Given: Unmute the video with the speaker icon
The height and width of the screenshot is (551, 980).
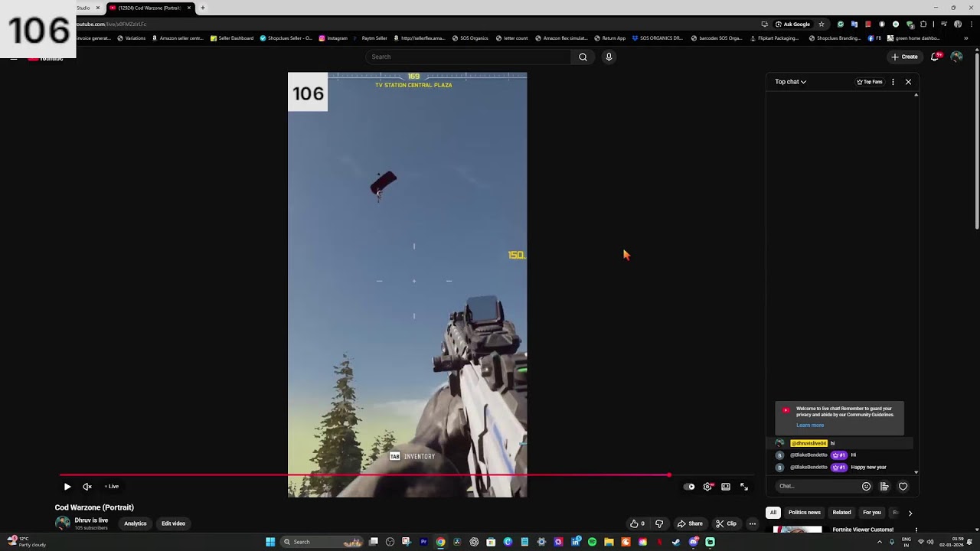Looking at the screenshot, I should tap(87, 487).
